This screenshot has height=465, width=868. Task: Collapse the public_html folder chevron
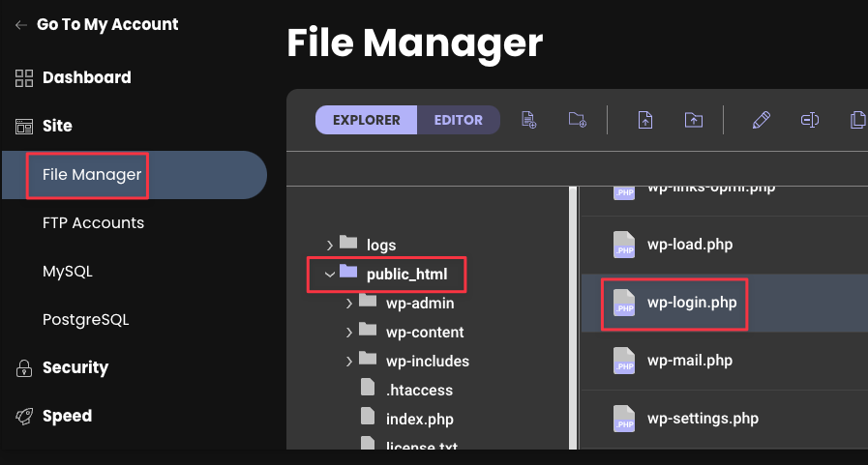point(330,275)
